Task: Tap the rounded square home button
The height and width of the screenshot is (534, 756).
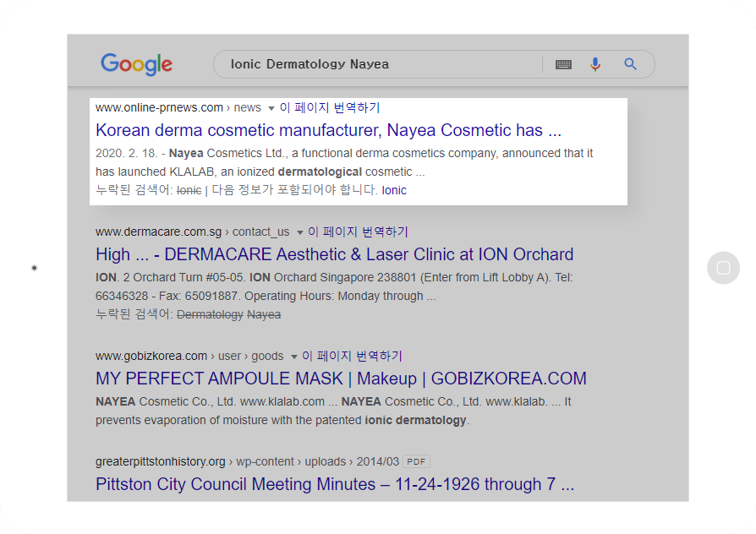Action: 723,268
